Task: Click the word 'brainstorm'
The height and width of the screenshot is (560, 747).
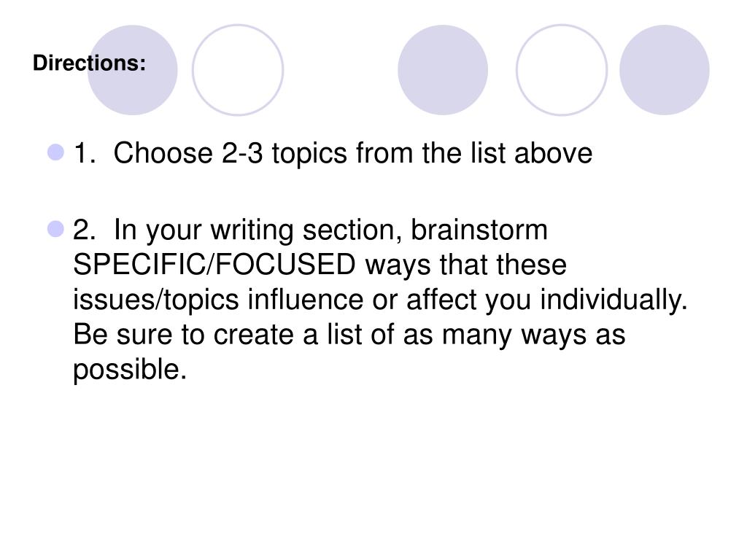Action: pos(479,230)
